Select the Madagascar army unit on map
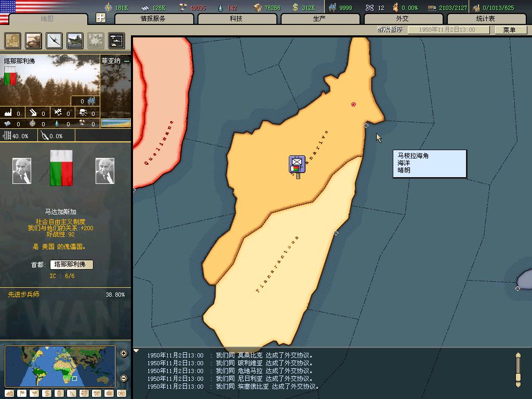Screen dimensions: 532x399 297,164
